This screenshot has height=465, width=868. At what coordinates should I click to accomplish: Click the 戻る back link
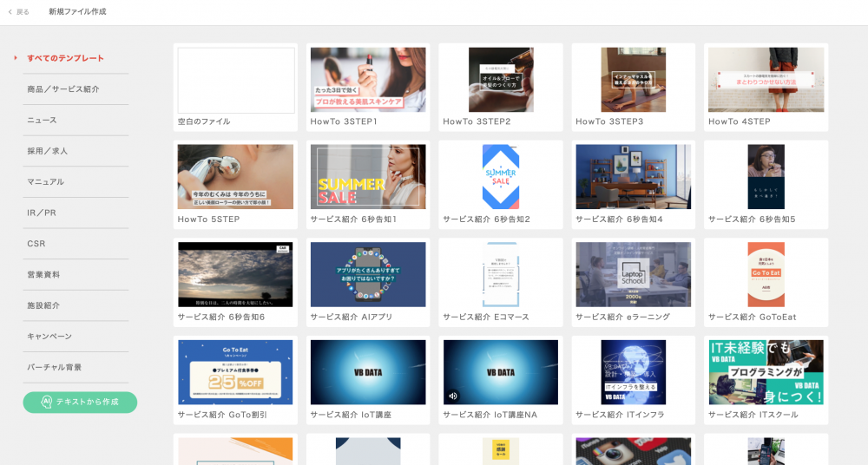click(x=23, y=11)
